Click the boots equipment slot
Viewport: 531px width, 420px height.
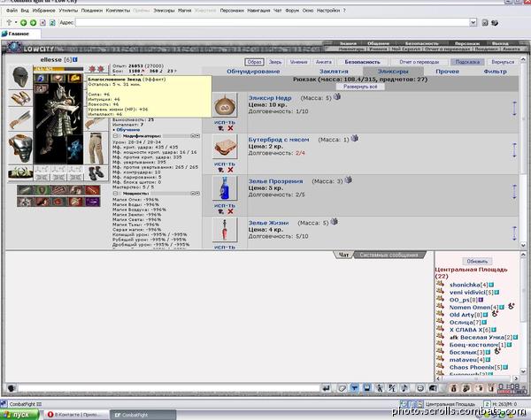click(x=96, y=172)
